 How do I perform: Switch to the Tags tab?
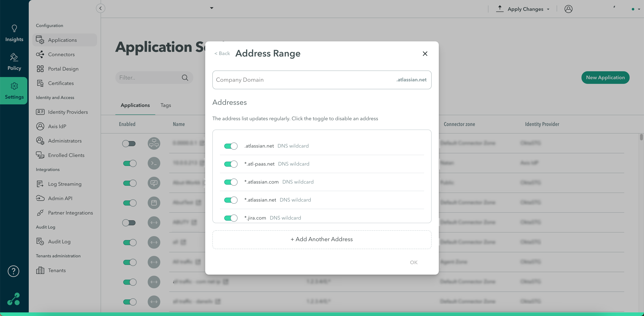tap(165, 105)
